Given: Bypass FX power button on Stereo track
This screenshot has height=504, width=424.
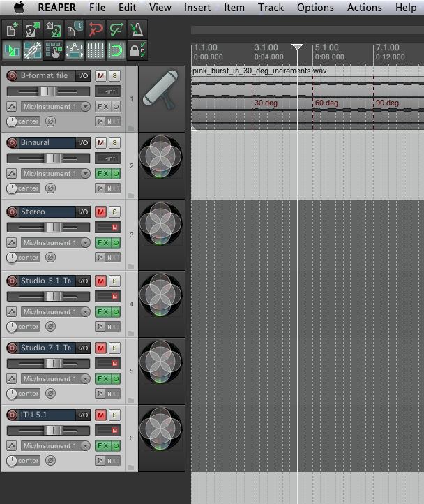Looking at the screenshot, I should [x=116, y=243].
